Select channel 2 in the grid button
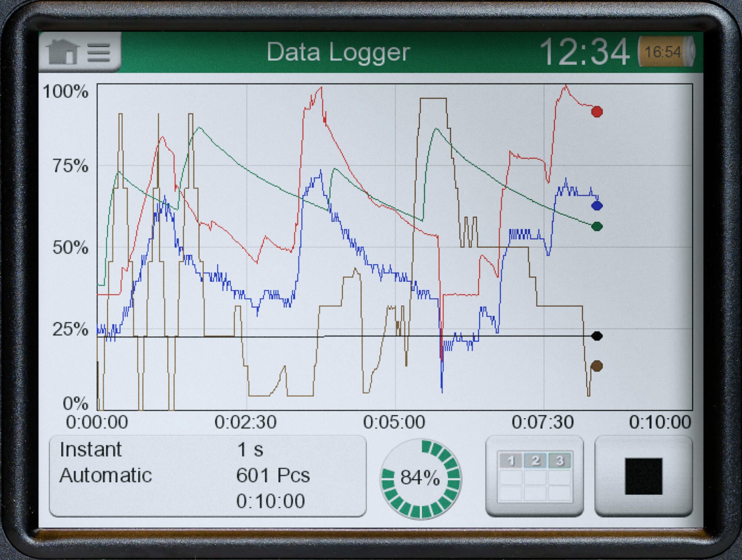The height and width of the screenshot is (560, 742). (535, 461)
